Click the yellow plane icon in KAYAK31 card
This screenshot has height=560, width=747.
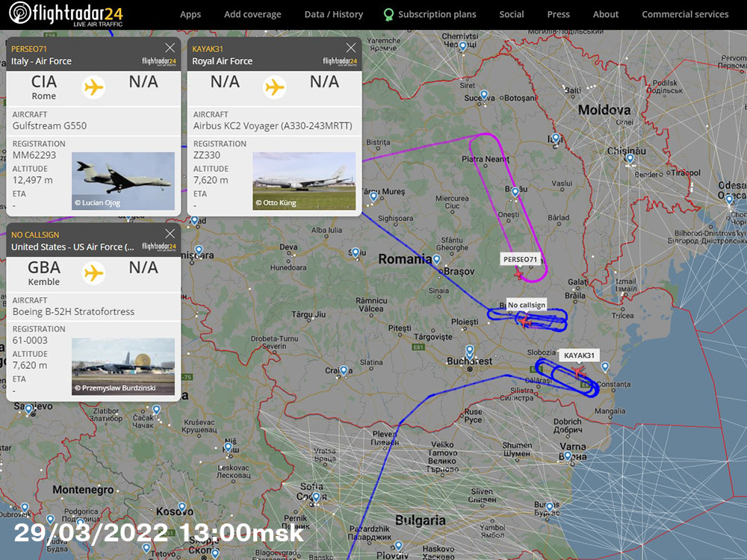point(275,87)
